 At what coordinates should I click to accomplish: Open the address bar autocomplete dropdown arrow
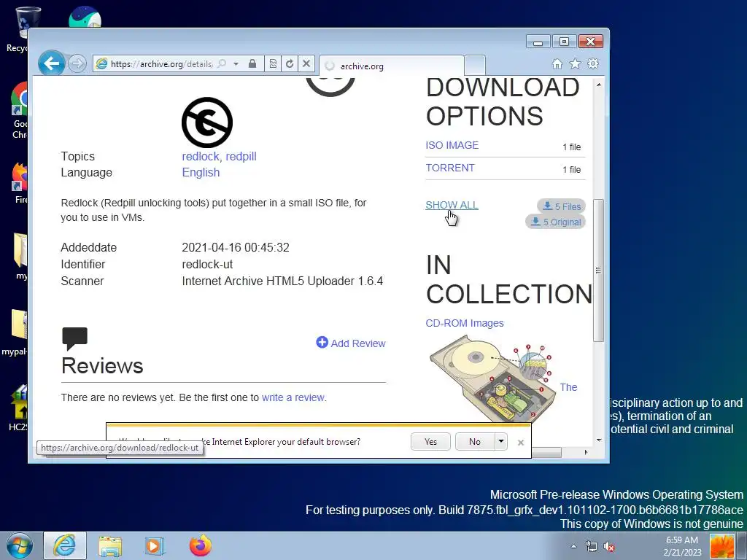(x=236, y=63)
